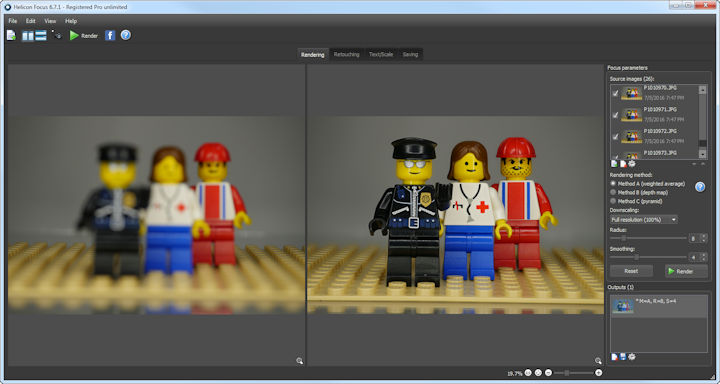The image size is (720, 384).
Task: Switch to the Rendering tab
Action: click(x=313, y=54)
